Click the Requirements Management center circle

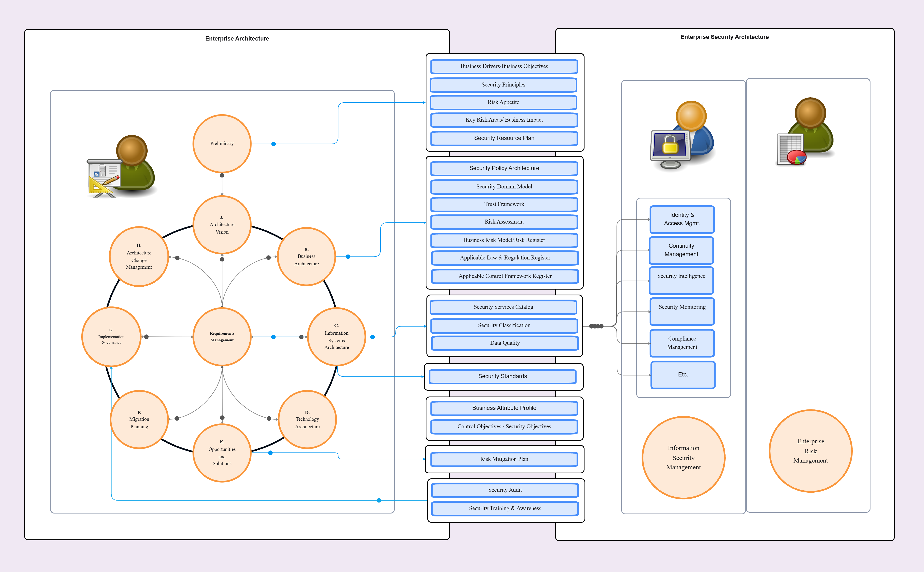[222, 337]
